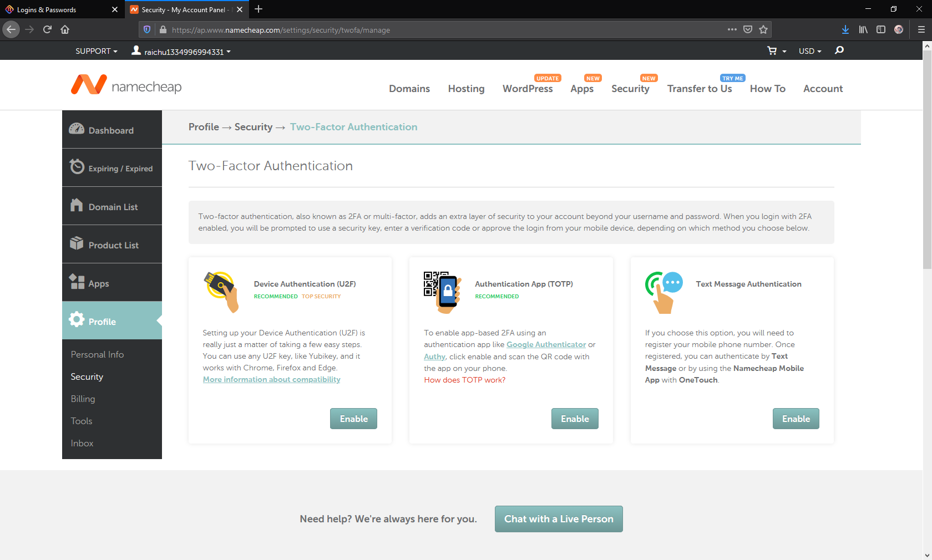Go to the Firefox home page icon
The height and width of the screenshot is (560, 932).
[x=65, y=29]
